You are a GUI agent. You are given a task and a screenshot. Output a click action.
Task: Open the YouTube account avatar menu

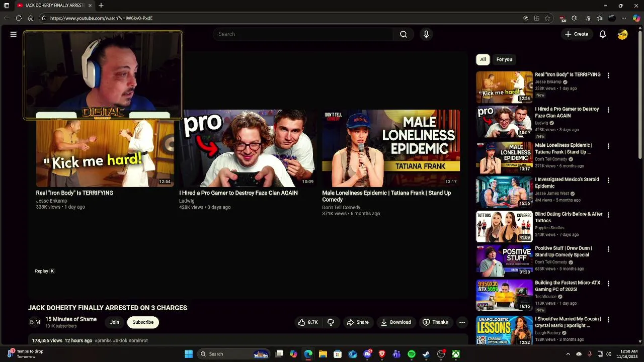point(623,34)
